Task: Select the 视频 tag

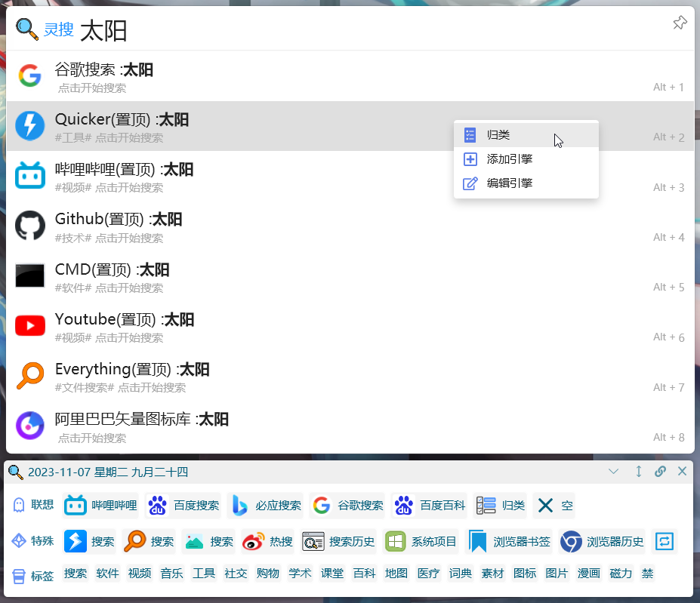Action: (139, 573)
